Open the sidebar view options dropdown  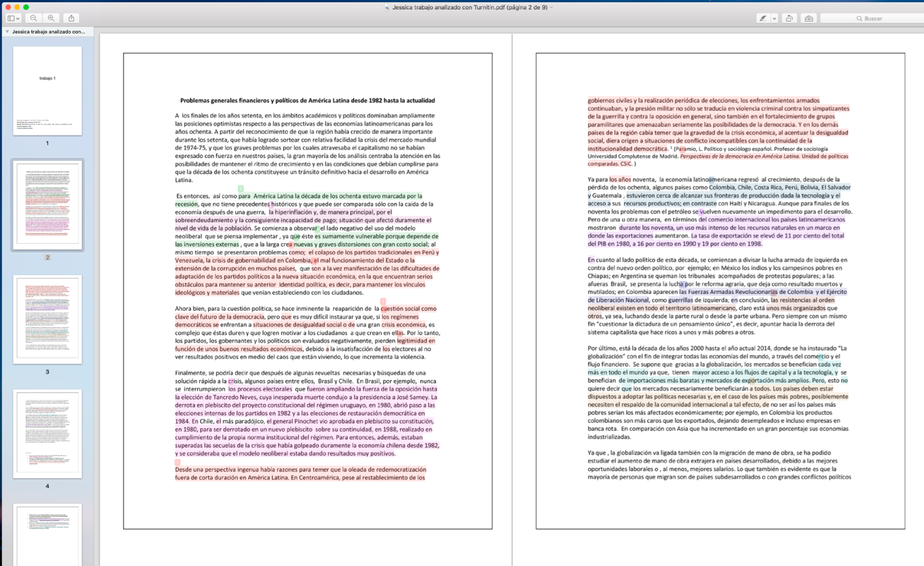[13, 19]
